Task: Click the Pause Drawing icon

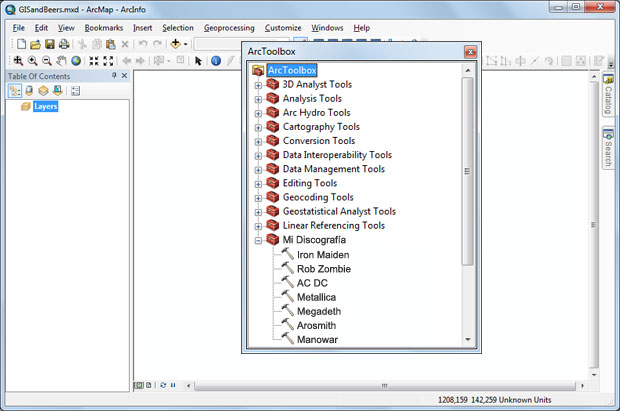Action: (173, 385)
